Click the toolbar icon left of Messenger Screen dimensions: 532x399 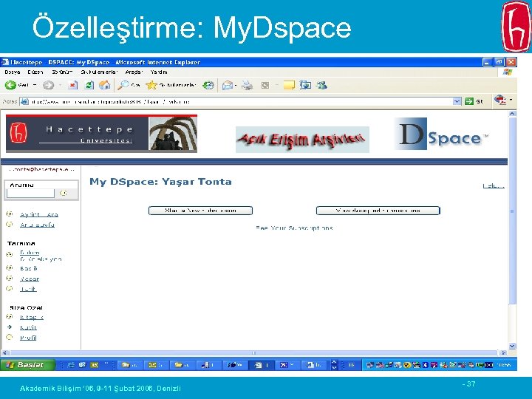pyautogui.click(x=305, y=85)
